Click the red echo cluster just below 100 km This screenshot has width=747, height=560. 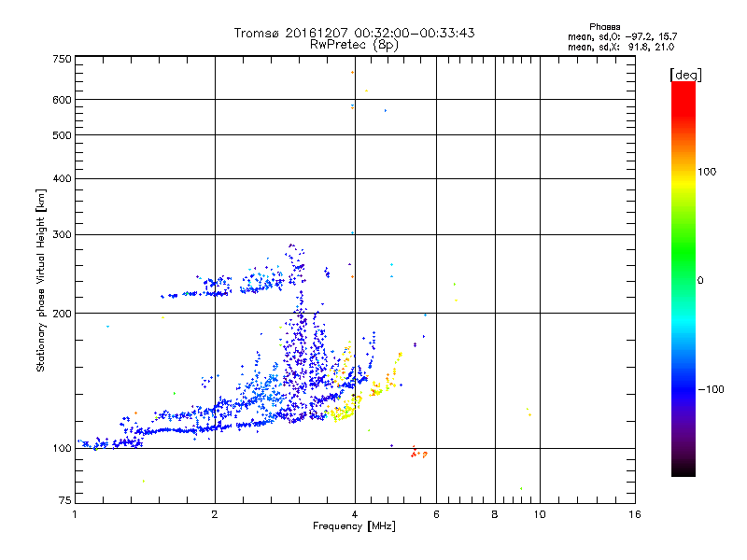click(x=418, y=453)
